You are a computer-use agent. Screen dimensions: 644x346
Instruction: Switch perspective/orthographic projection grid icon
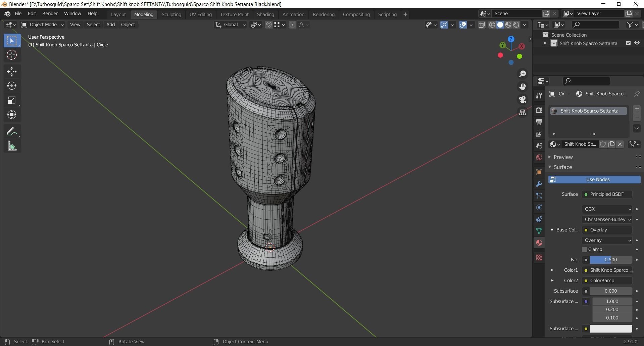pos(523,113)
